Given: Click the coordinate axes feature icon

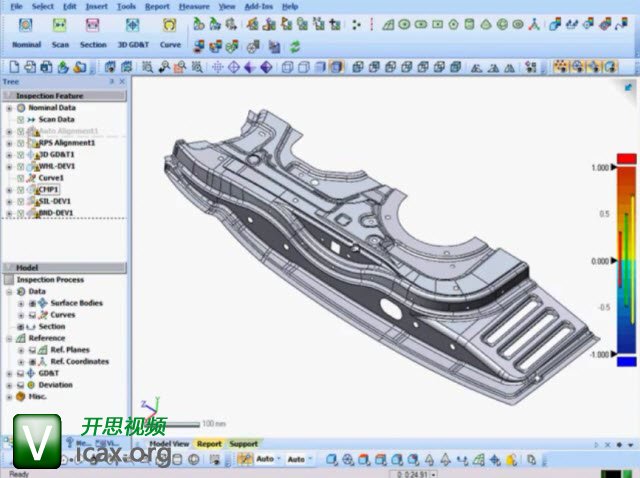Looking at the screenshot, I should (x=534, y=25).
